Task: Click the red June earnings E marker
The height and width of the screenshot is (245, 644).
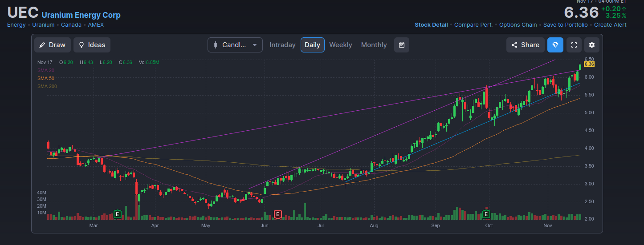Action: tap(278, 214)
